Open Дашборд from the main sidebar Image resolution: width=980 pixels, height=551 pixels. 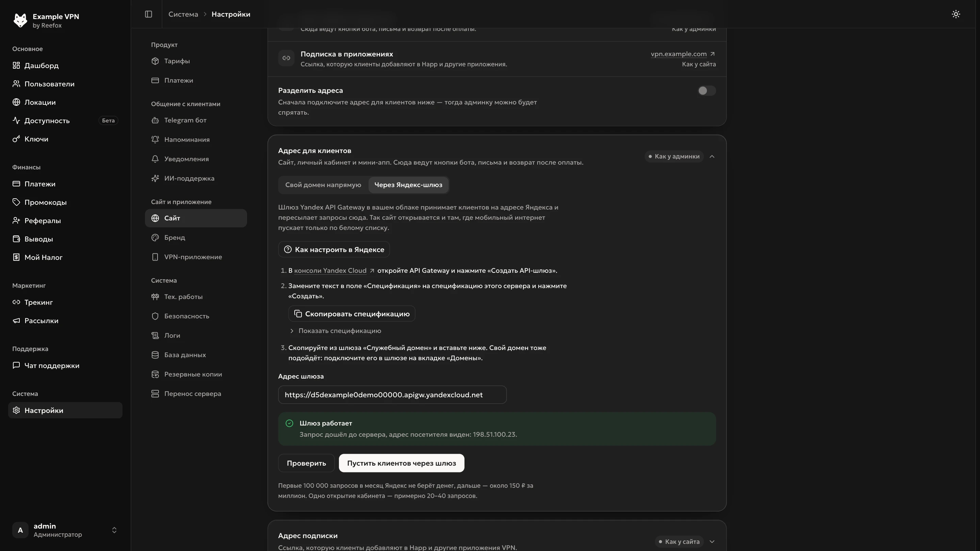65,65
